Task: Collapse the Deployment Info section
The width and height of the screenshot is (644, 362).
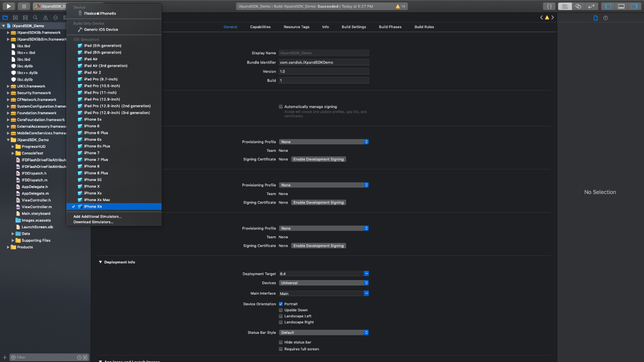Action: point(101,262)
